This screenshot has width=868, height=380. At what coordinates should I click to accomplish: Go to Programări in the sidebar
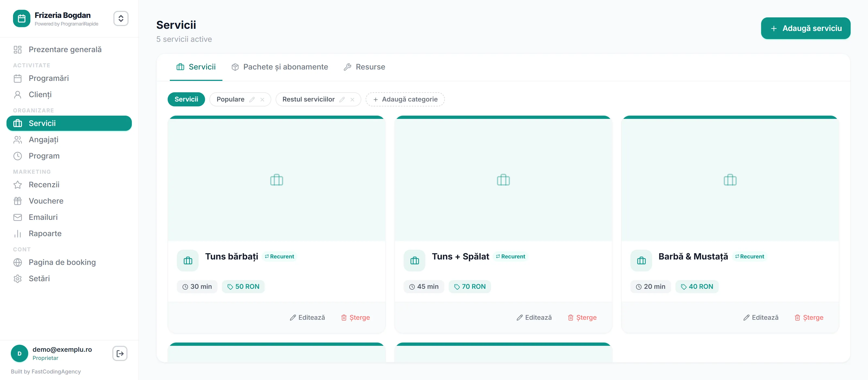click(x=69, y=78)
